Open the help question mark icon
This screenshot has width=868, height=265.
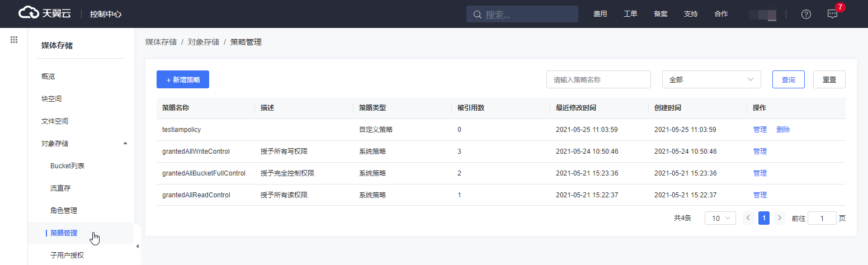806,15
